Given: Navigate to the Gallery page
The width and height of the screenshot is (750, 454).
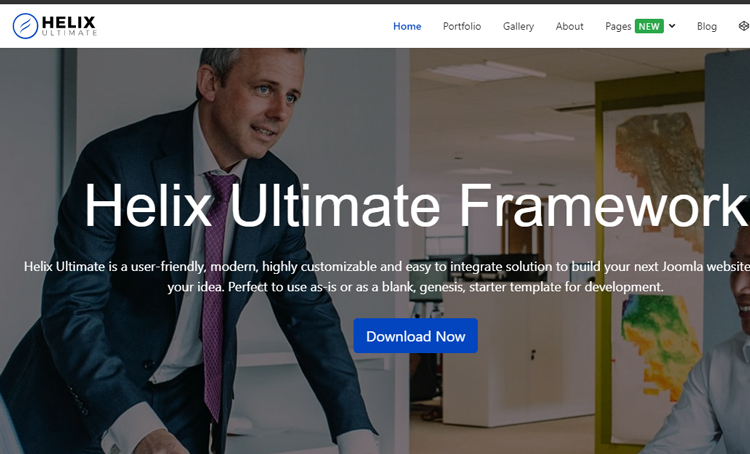Looking at the screenshot, I should pos(518,26).
